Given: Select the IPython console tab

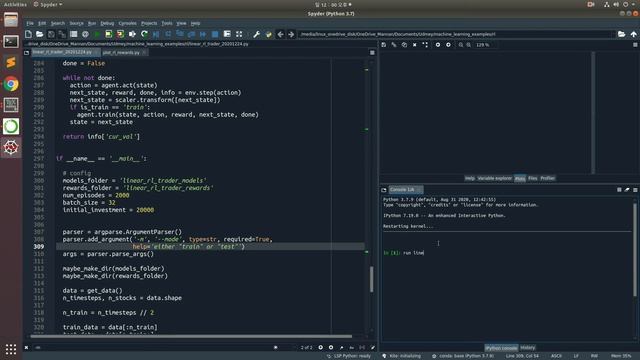Looking at the screenshot, I should pyautogui.click(x=501, y=348).
